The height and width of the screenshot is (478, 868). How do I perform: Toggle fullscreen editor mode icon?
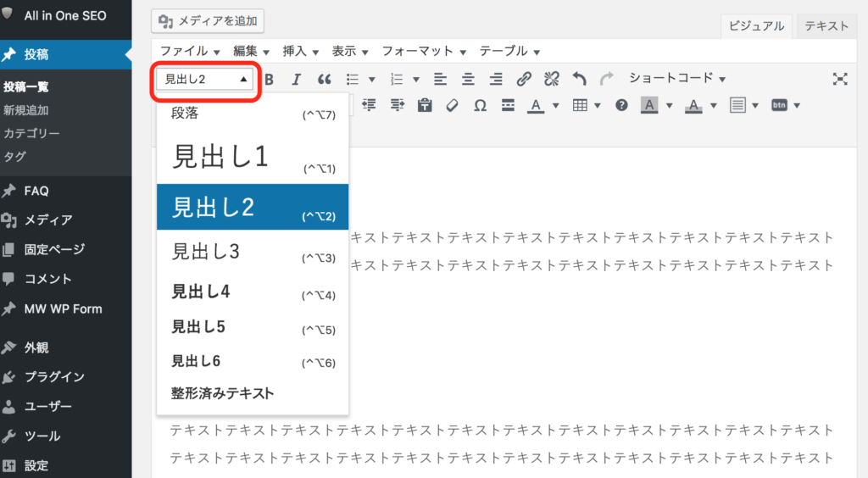click(840, 79)
